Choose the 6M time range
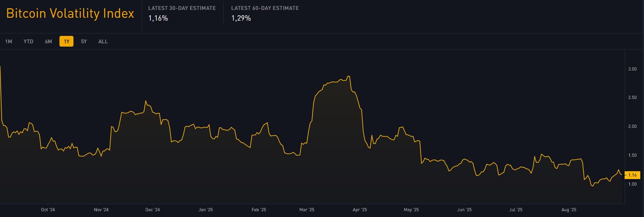Image resolution: width=644 pixels, height=217 pixels. tap(48, 42)
